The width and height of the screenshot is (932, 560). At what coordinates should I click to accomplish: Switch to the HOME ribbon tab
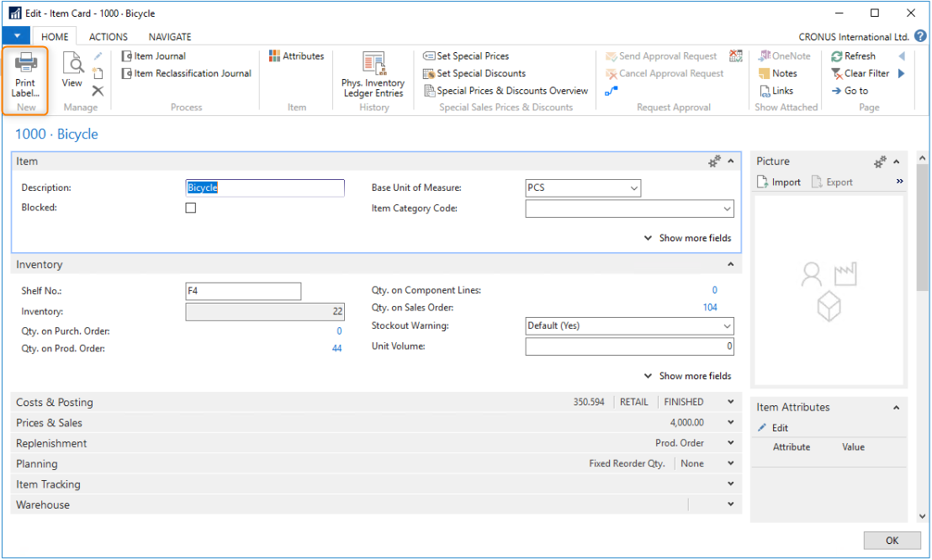[x=55, y=37]
